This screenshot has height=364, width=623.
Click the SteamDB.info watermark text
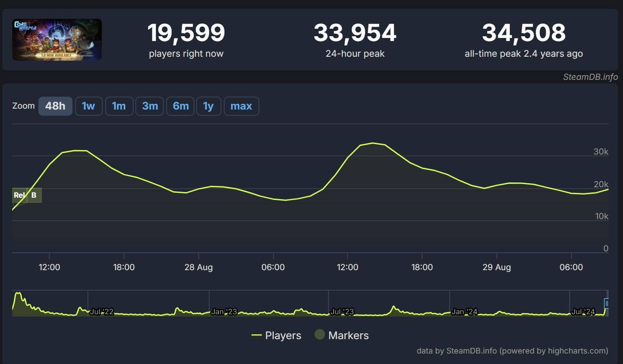[x=590, y=77]
